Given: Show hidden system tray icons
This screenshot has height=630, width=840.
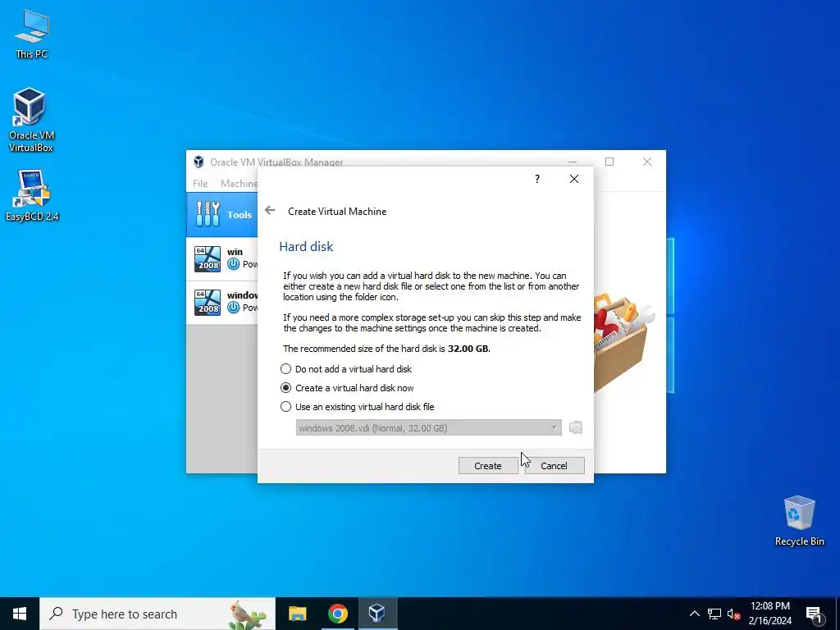Looking at the screenshot, I should (694, 614).
